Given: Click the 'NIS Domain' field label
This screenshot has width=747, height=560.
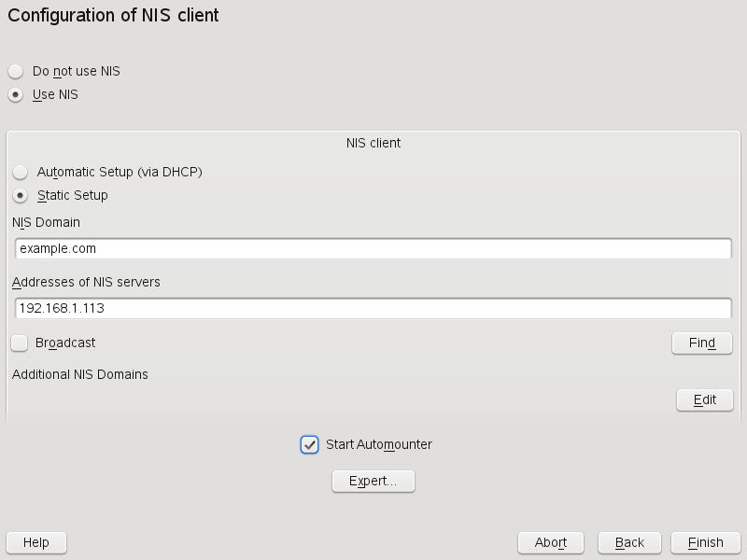Looking at the screenshot, I should (46, 222).
